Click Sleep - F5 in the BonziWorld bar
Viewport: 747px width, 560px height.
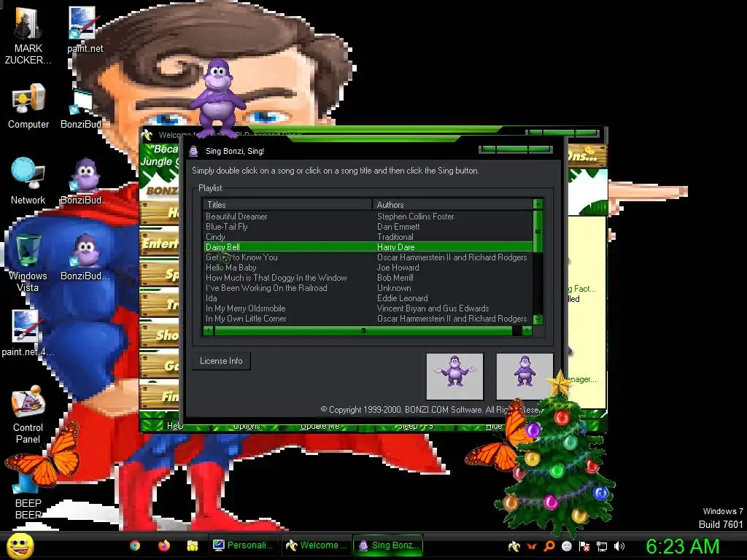[x=415, y=426]
